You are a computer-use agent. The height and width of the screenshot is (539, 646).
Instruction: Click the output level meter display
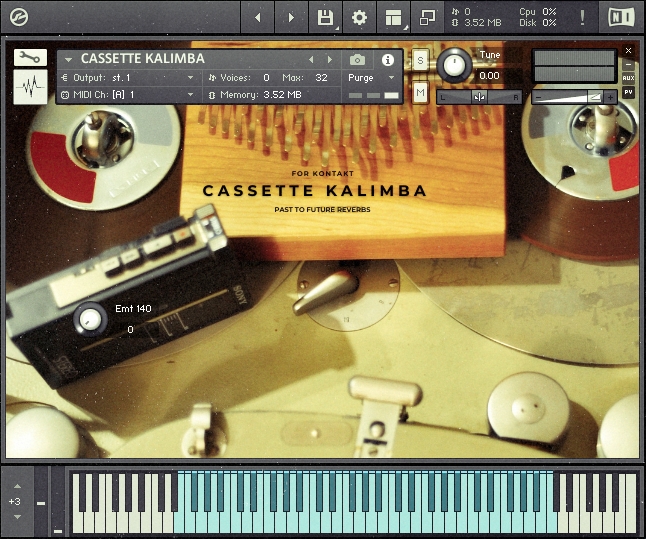(574, 66)
